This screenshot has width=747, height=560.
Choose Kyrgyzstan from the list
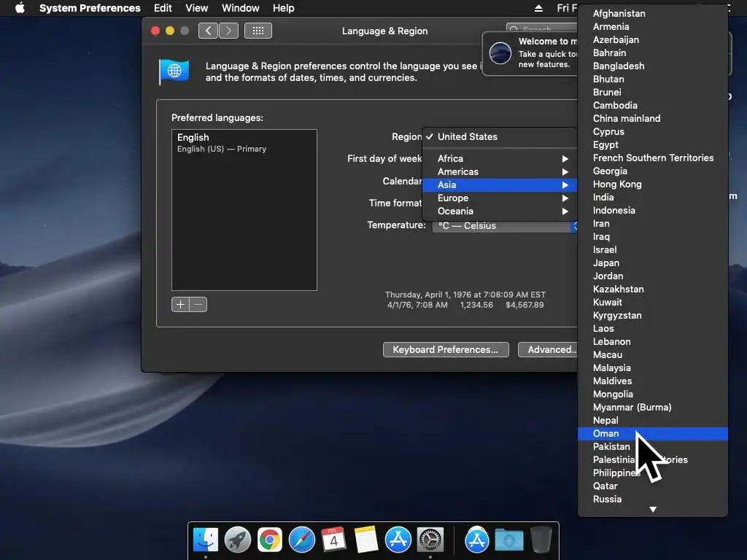click(653, 316)
